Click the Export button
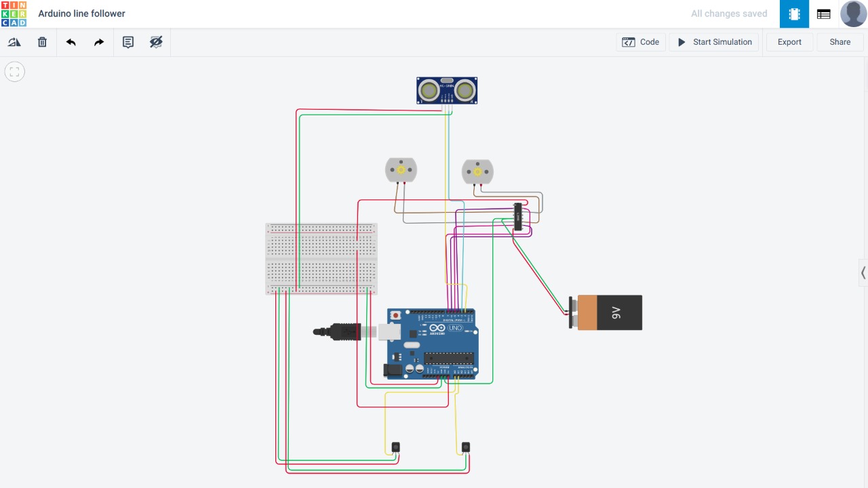The image size is (868, 488). pyautogui.click(x=789, y=42)
